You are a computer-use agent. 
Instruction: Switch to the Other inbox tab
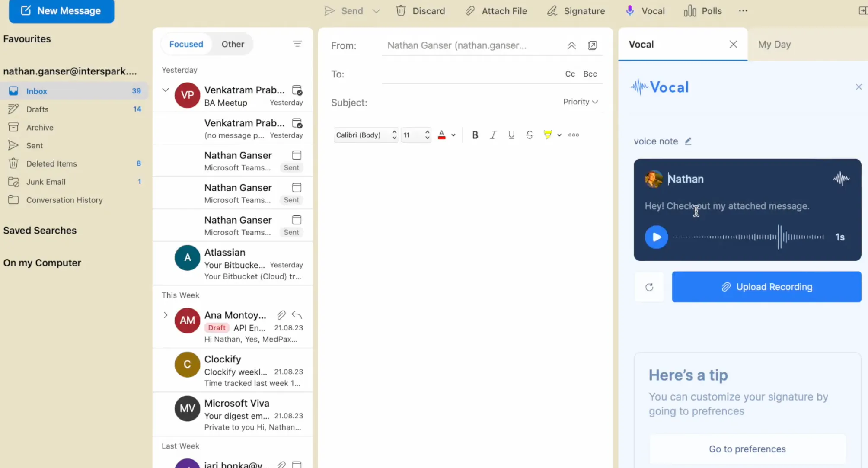tap(233, 44)
